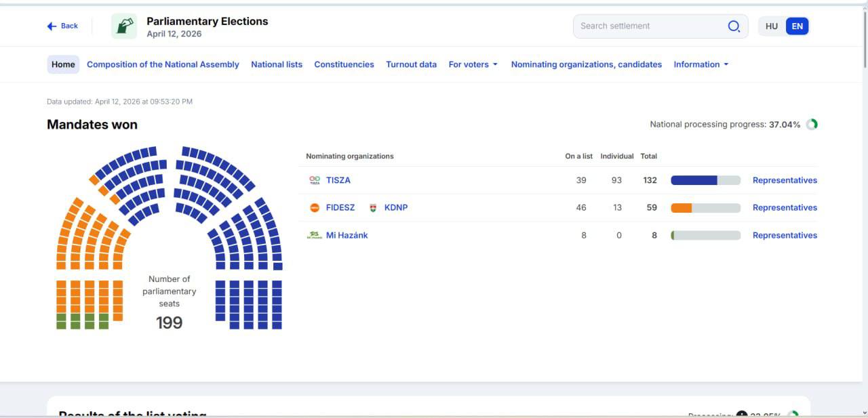This screenshot has height=418, width=868.
Task: Click the national processing progress ring icon
Action: click(812, 125)
